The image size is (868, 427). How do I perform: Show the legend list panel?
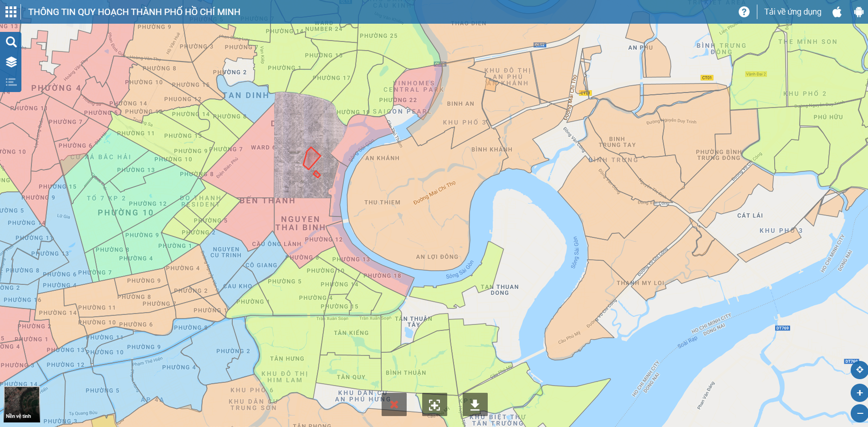tap(11, 82)
